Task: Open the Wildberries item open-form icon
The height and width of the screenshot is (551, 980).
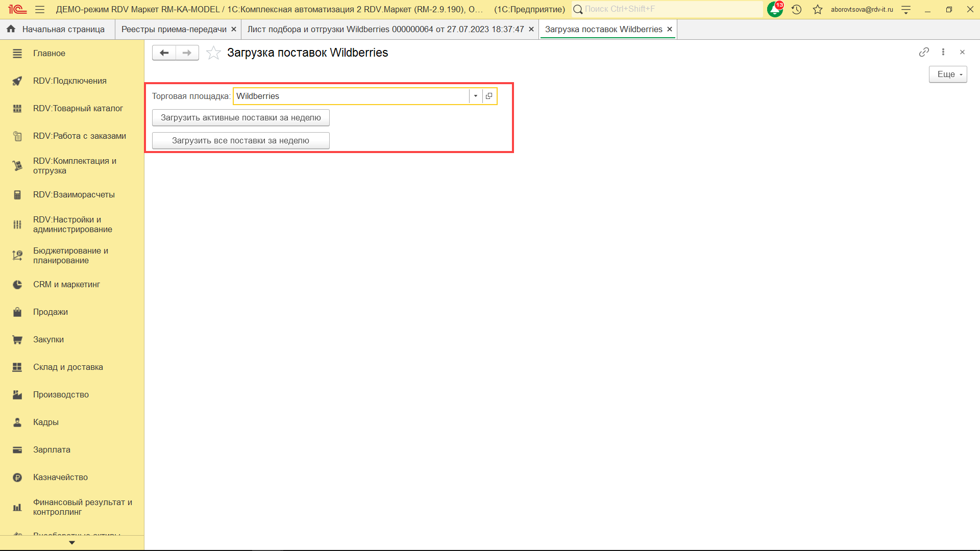Action: pyautogui.click(x=489, y=96)
